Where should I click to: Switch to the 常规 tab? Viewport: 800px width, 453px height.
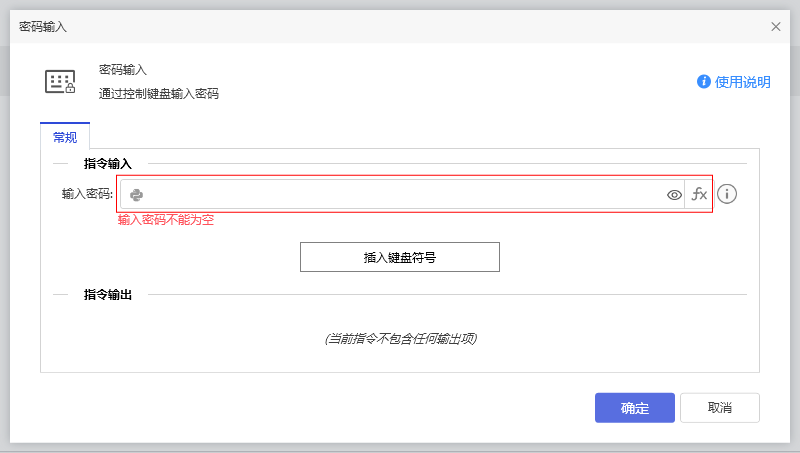[x=65, y=137]
